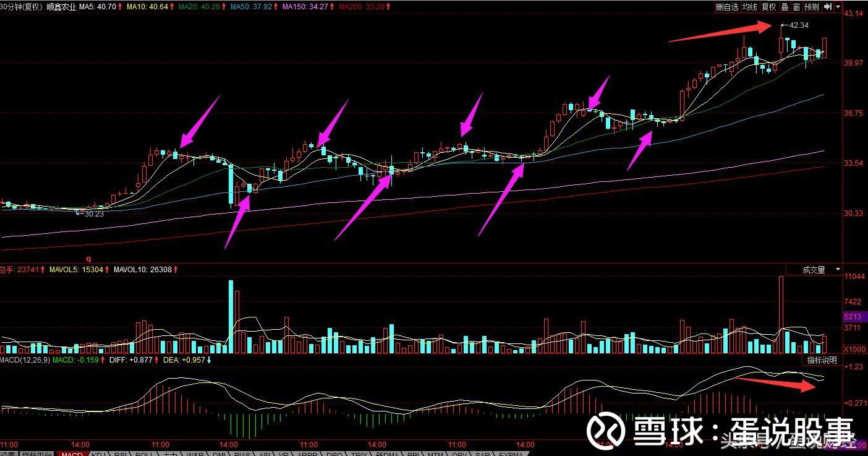Switch to the KDJ indicator tab
868x456 pixels.
pos(99,453)
